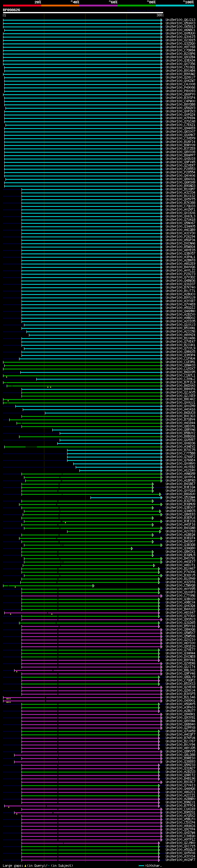Select hit label UniRef100_Q56QV3

click(180, 108)
